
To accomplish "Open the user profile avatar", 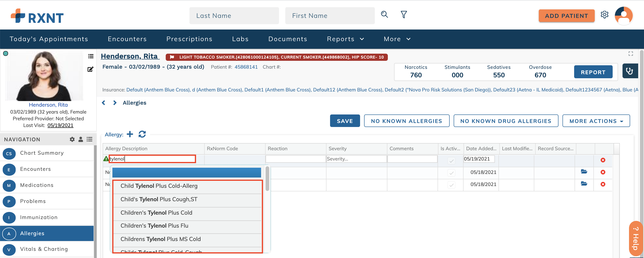I will coord(623,15).
